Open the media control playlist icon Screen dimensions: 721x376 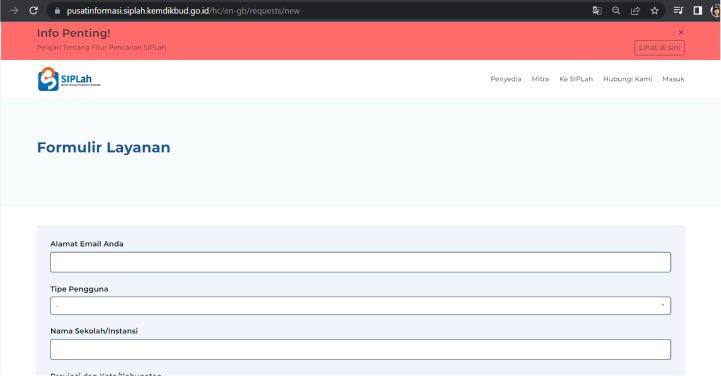click(x=678, y=11)
